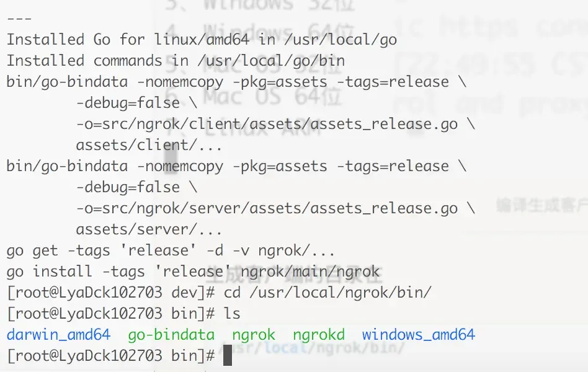This screenshot has width=588, height=372.
Task: Click the terminal cursor block at prompt
Action: pyautogui.click(x=228, y=356)
